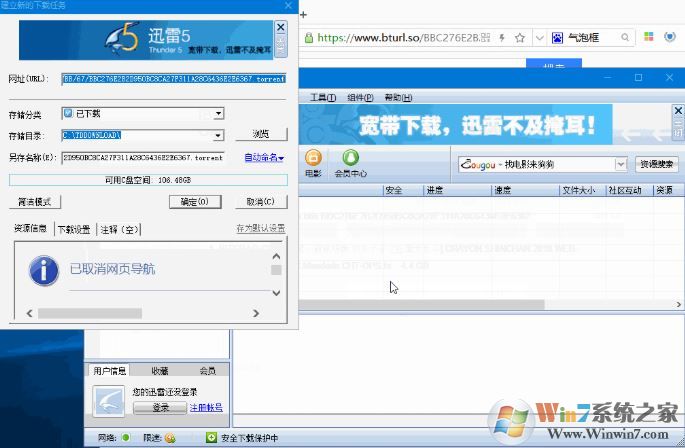This screenshot has width=685, height=448.
Task: Bookmark the page with star icon
Action: (x=519, y=38)
